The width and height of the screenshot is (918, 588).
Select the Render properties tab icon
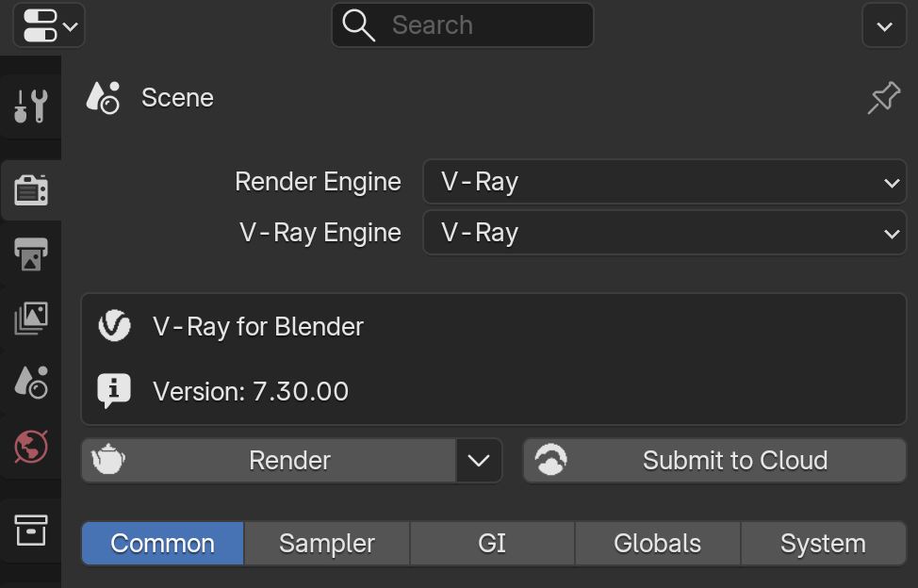pos(30,190)
